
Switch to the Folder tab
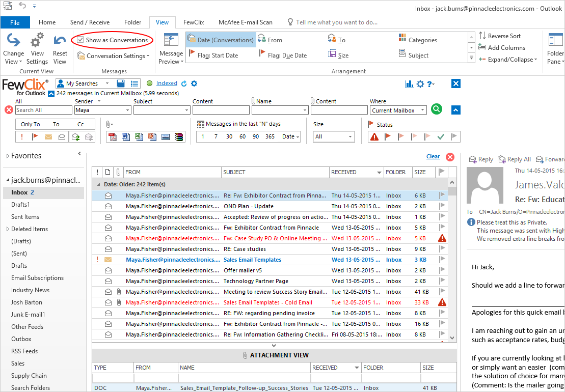132,22
